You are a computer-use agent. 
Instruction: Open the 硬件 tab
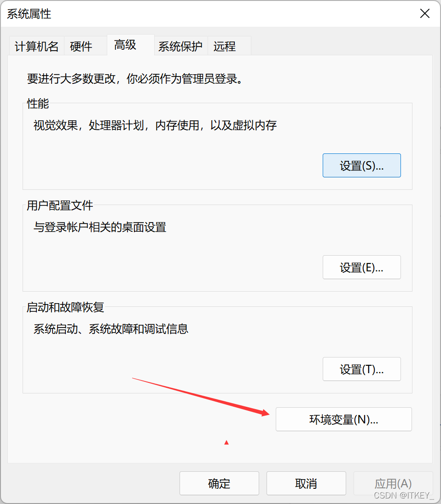coord(86,46)
